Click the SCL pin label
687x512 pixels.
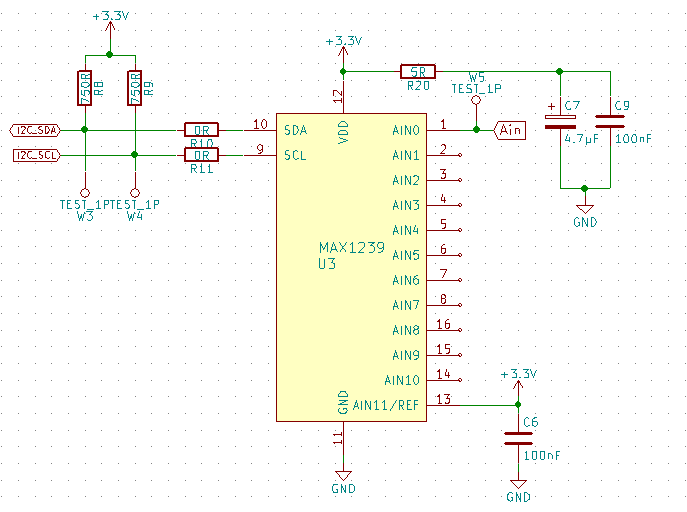(x=295, y=155)
